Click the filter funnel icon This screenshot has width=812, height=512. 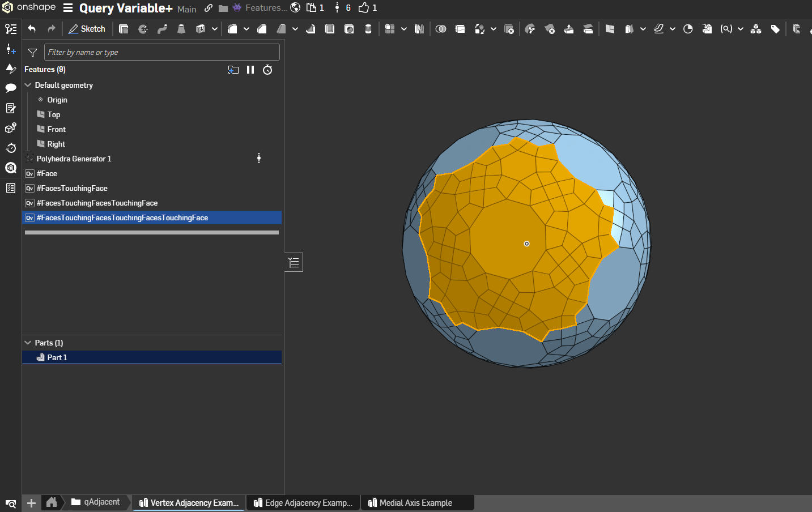32,53
